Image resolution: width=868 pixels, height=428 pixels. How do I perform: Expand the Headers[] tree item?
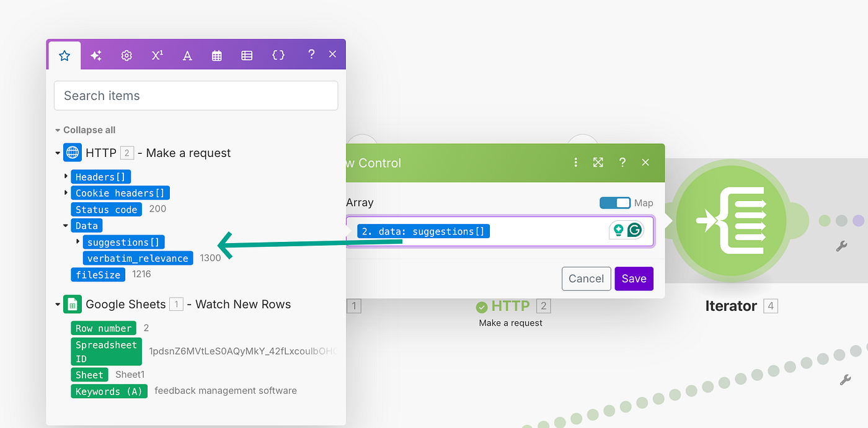tap(66, 177)
